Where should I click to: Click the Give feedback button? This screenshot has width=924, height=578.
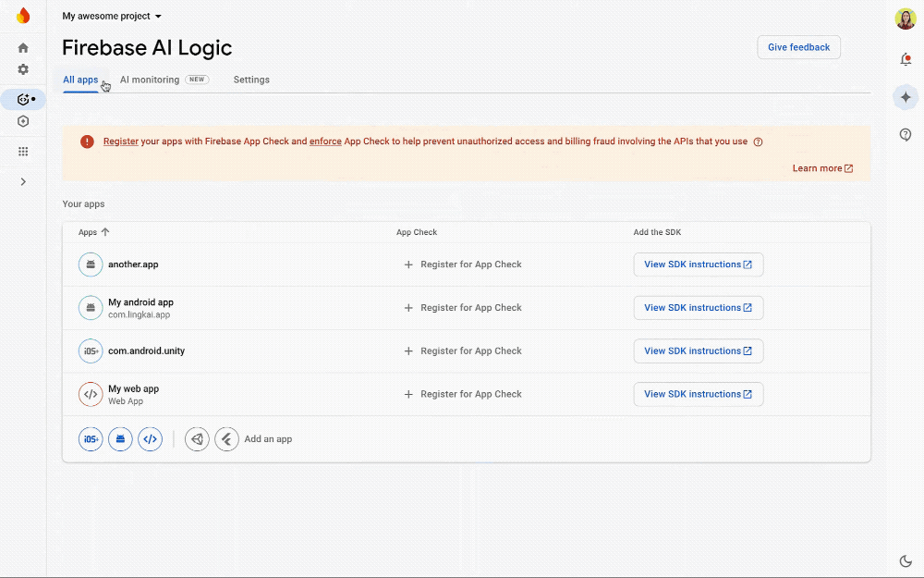(x=798, y=47)
